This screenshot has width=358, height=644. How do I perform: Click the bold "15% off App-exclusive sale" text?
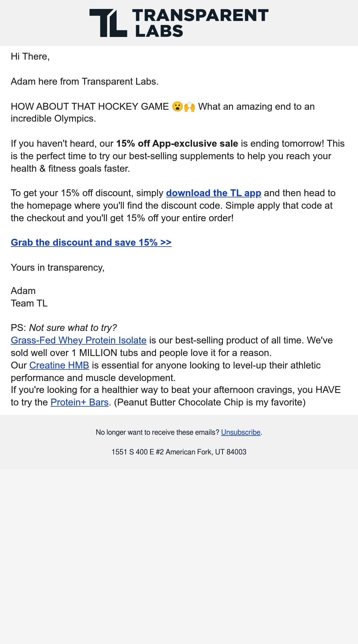[x=177, y=143]
